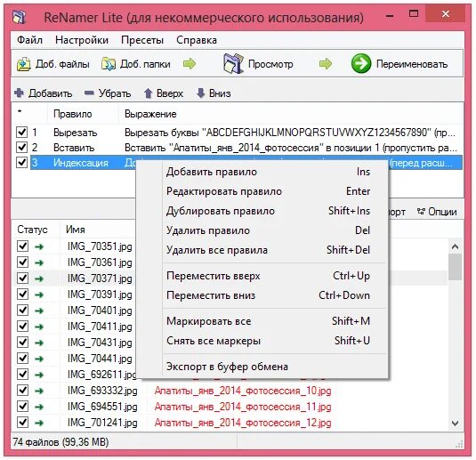
Task: Select file name IMG_70411.jpg
Action: coord(100,327)
